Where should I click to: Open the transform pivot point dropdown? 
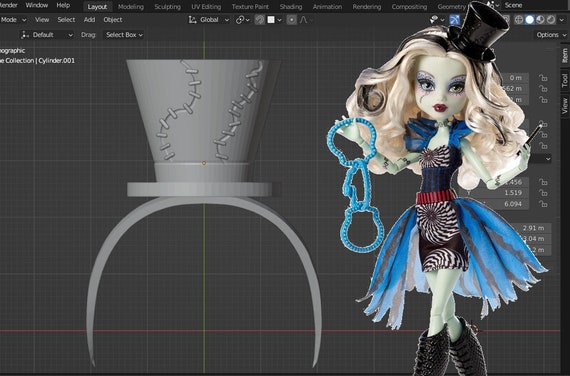[x=242, y=20]
